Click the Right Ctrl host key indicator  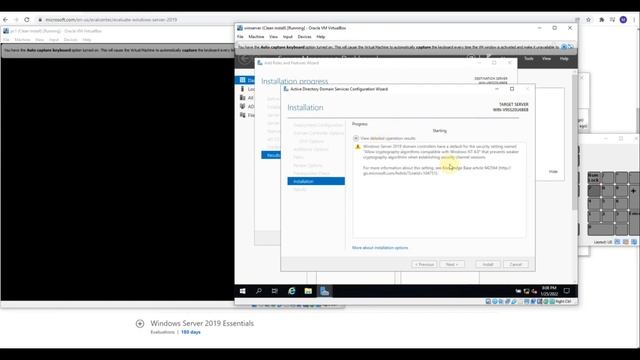tap(563, 301)
